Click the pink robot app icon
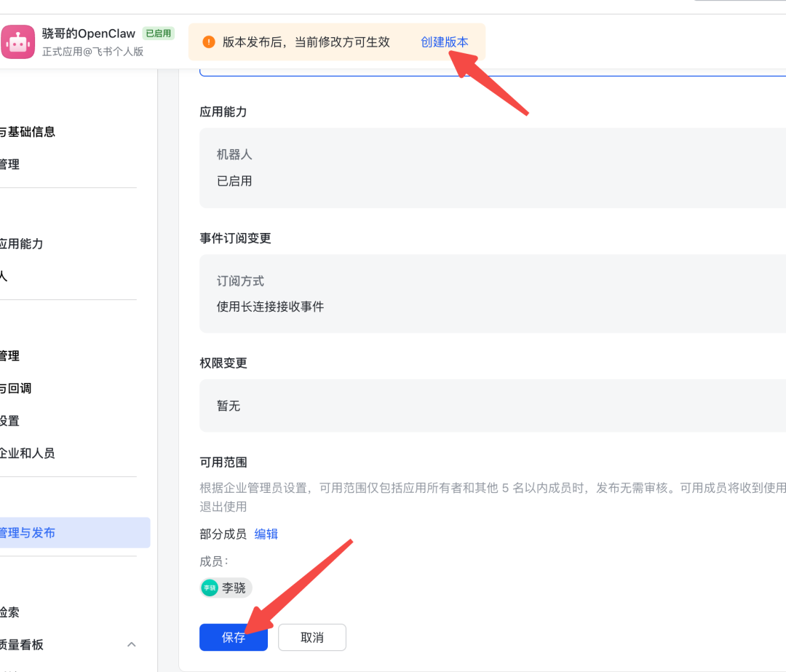 (x=18, y=41)
